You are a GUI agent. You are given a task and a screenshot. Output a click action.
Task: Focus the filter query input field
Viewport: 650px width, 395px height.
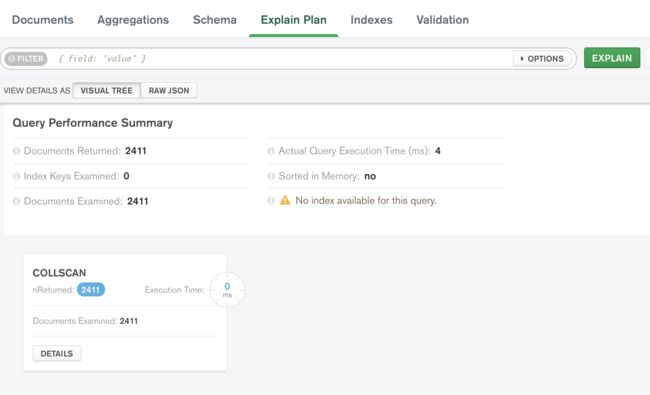(x=282, y=59)
